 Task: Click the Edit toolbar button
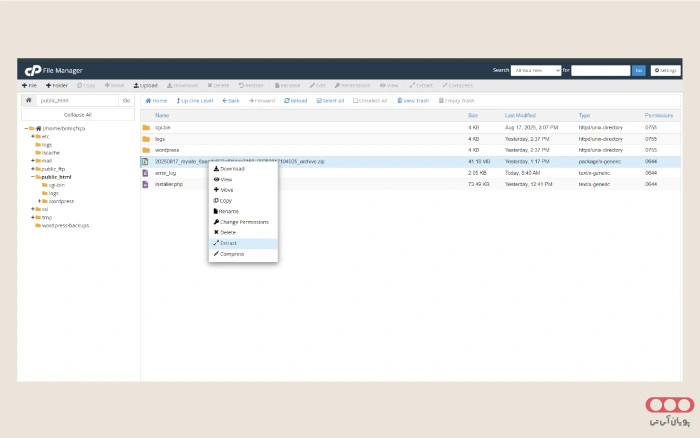click(317, 85)
